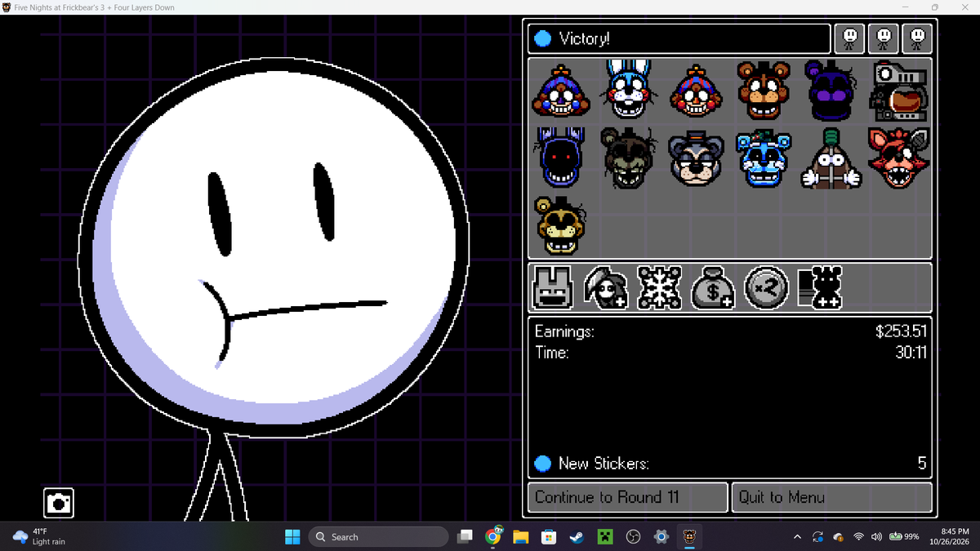Open the Wi-Fi network tray icon

[x=858, y=536]
